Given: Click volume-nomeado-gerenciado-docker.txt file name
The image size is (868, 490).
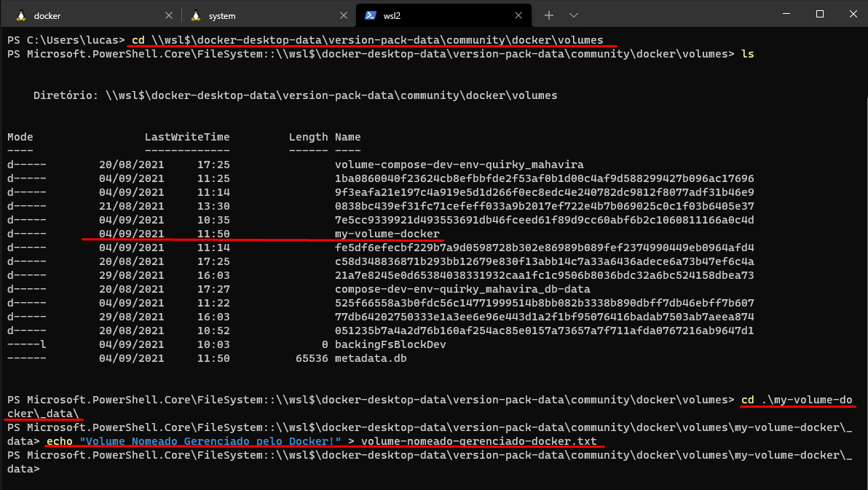Looking at the screenshot, I should click(x=479, y=441).
